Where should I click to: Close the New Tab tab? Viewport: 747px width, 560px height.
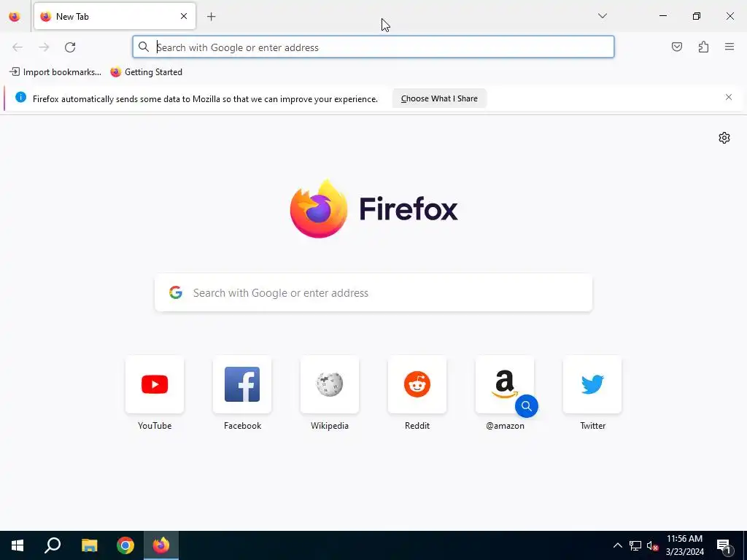pos(184,16)
